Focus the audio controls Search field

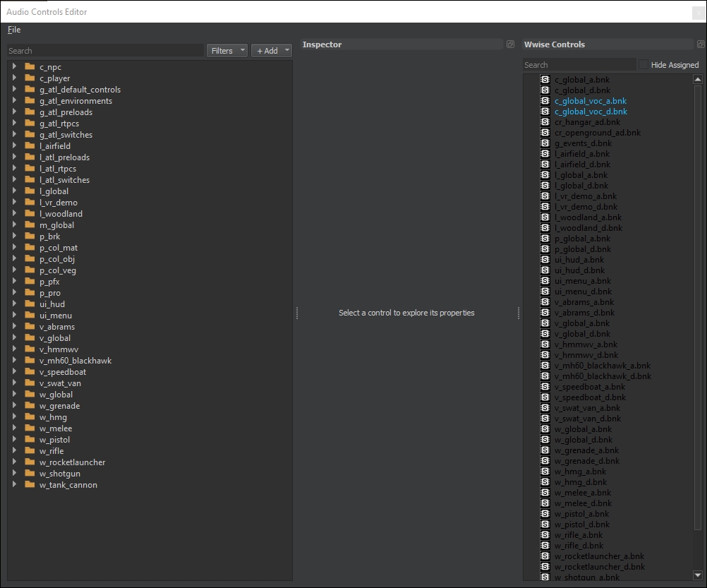(x=106, y=51)
